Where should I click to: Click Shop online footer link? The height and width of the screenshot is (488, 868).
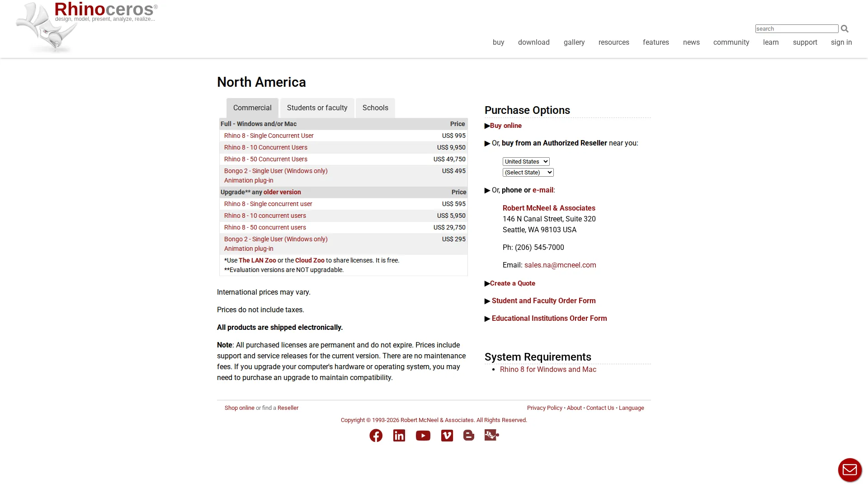[x=239, y=408]
